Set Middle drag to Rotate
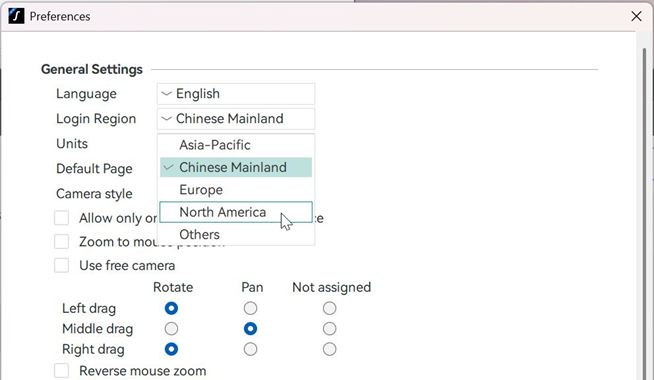The width and height of the screenshot is (654, 380). [171, 329]
